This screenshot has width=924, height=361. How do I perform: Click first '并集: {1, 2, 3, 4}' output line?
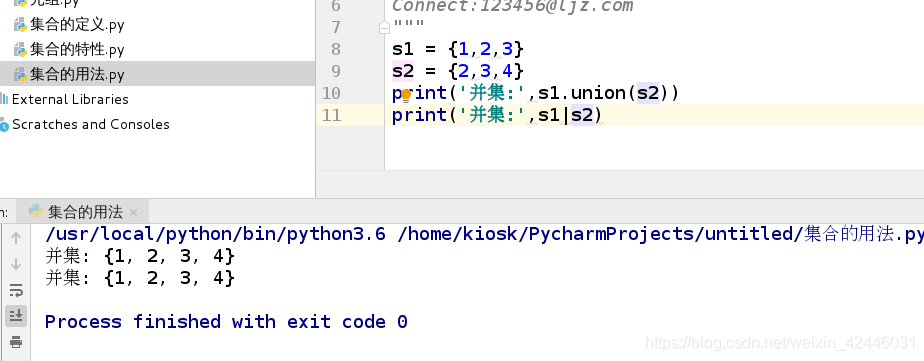140,256
